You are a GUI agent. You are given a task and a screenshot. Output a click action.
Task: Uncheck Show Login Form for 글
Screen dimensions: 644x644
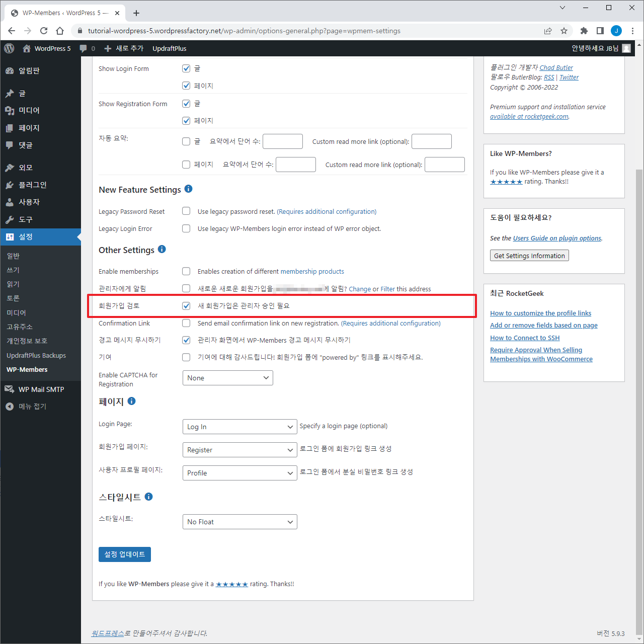coord(186,68)
